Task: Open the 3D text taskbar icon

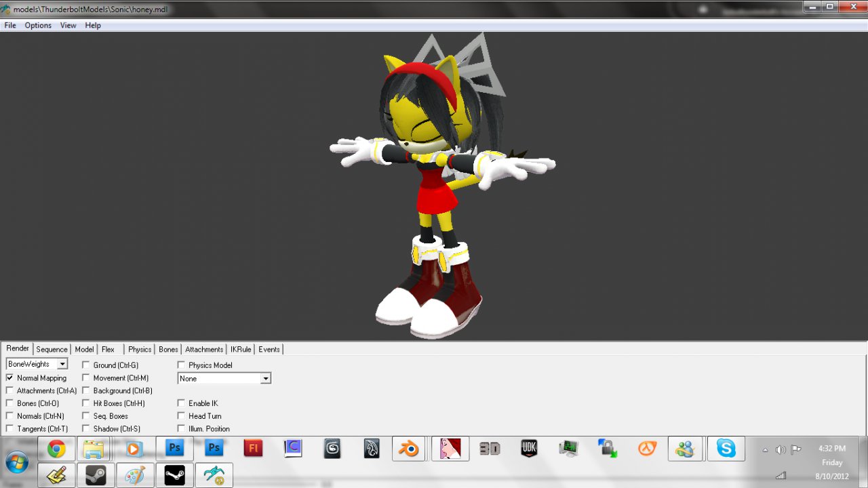Action: [x=490, y=449]
